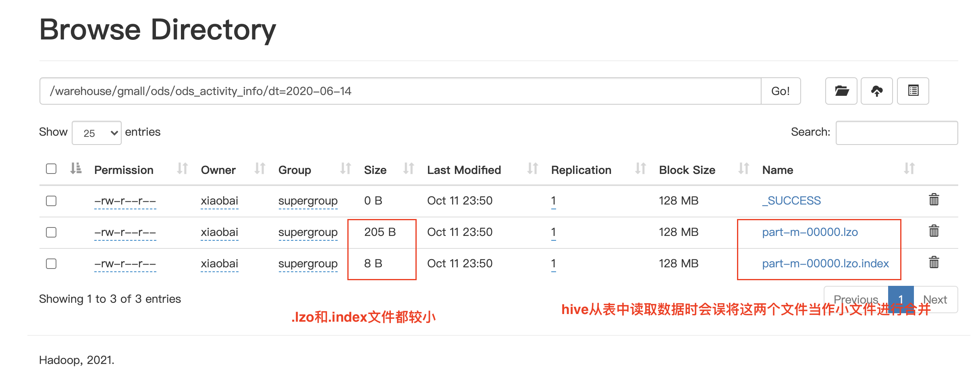Click the Browse Directory heading
980x372 pixels.
pos(158,30)
